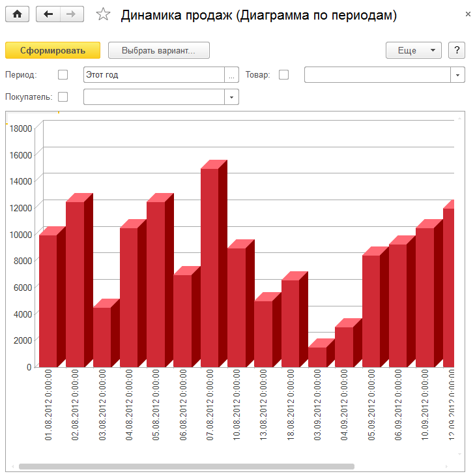Click the Товар input field
Image resolution: width=475 pixels, height=476 pixels.
377,75
